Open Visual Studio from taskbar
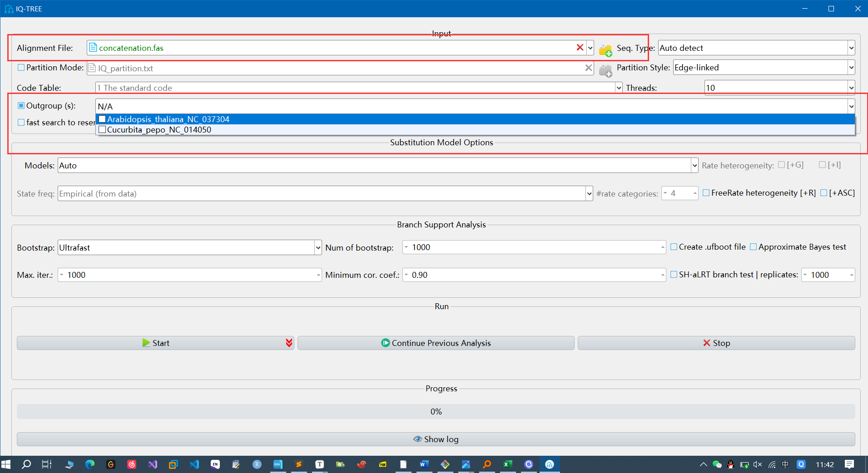868x473 pixels. point(153,464)
